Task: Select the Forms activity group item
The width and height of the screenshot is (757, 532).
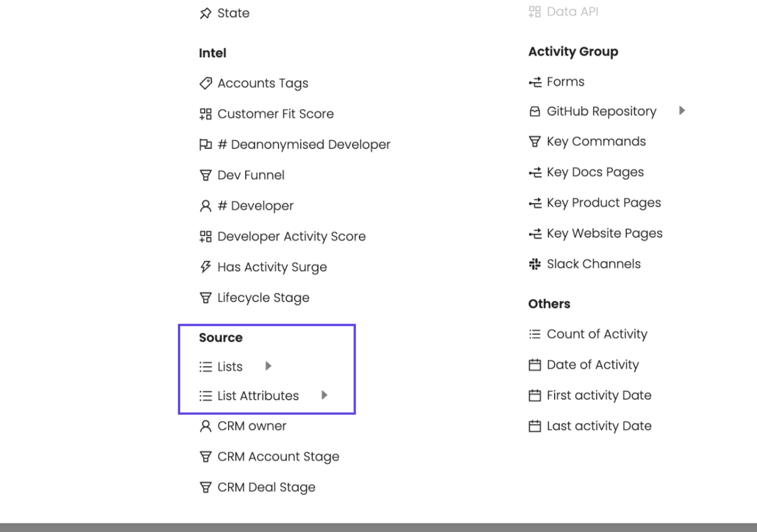Action: (x=565, y=82)
